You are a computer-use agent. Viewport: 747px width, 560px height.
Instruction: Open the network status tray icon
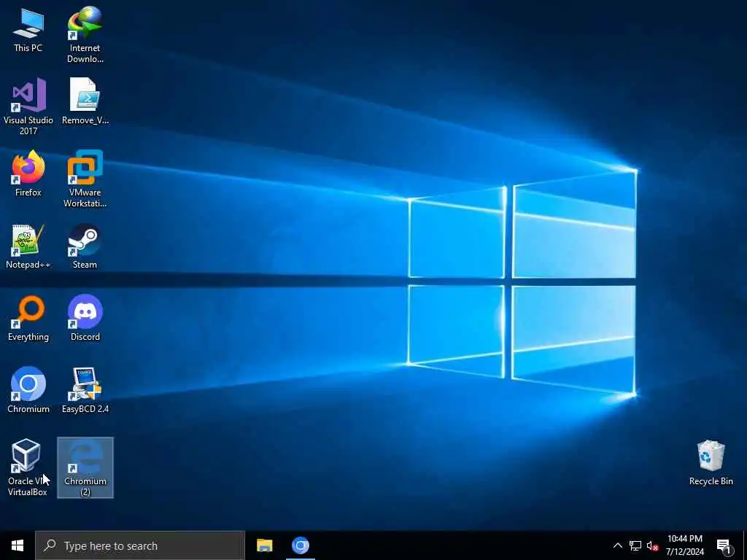click(x=635, y=545)
